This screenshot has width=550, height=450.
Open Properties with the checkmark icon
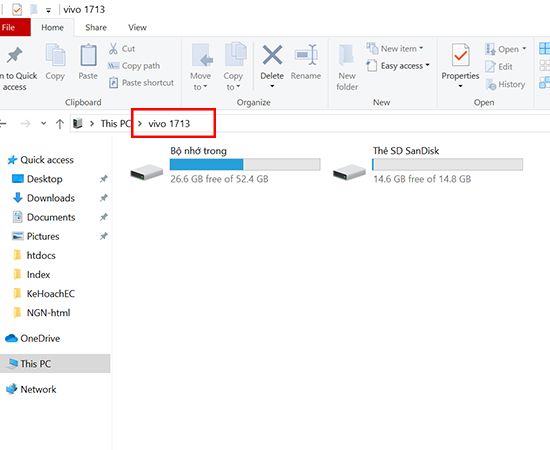[x=461, y=55]
